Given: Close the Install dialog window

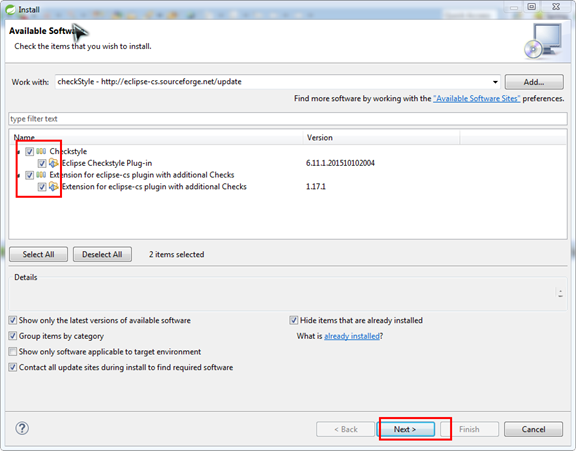Looking at the screenshot, I should [556, 7].
